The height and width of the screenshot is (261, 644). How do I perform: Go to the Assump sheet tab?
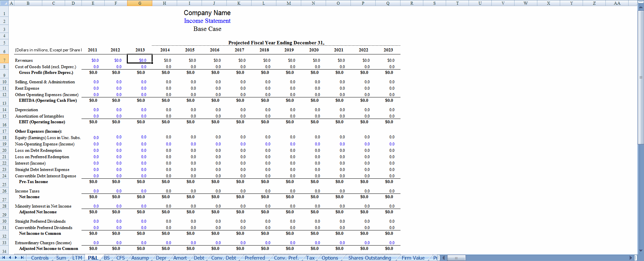point(140,258)
